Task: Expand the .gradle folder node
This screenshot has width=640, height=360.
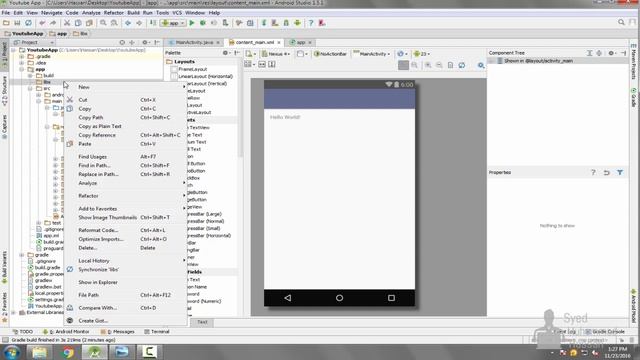Action: 22,56
